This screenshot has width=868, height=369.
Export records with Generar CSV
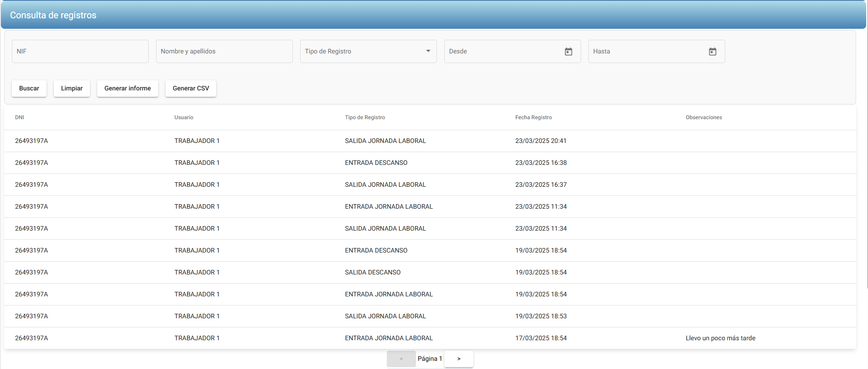point(191,88)
